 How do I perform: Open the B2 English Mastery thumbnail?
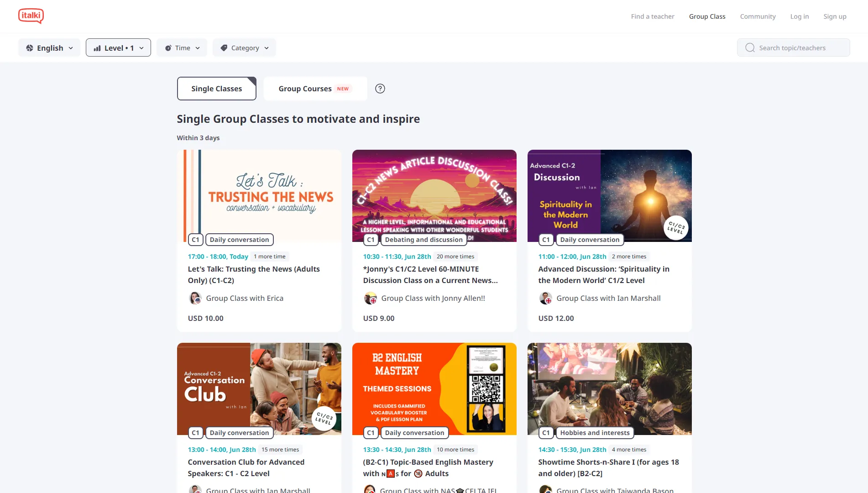(x=434, y=389)
